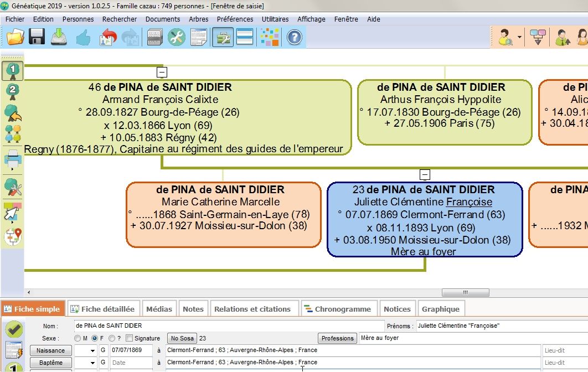Viewport: 588px width, 372px height.
Task: Click the wrench utilities toolbar icon
Action: tap(176, 38)
